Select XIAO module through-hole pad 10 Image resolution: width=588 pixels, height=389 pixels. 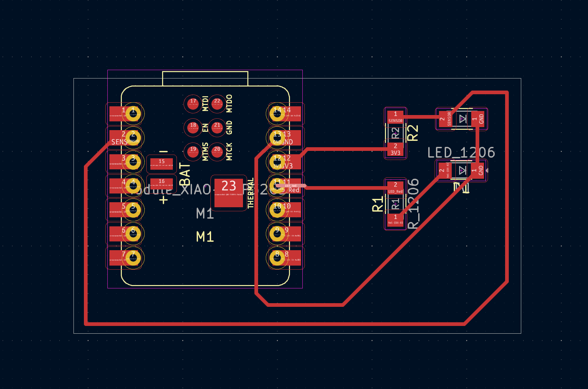point(278,210)
